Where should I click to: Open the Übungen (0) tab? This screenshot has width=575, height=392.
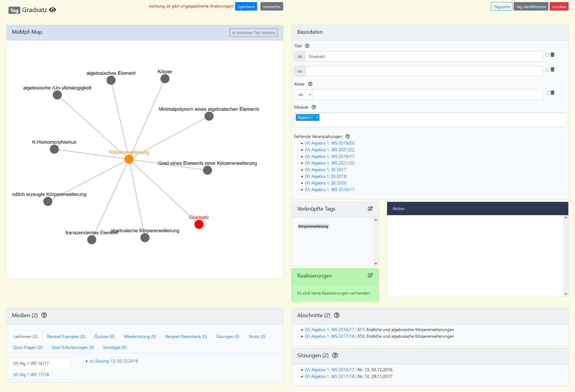[228, 336]
